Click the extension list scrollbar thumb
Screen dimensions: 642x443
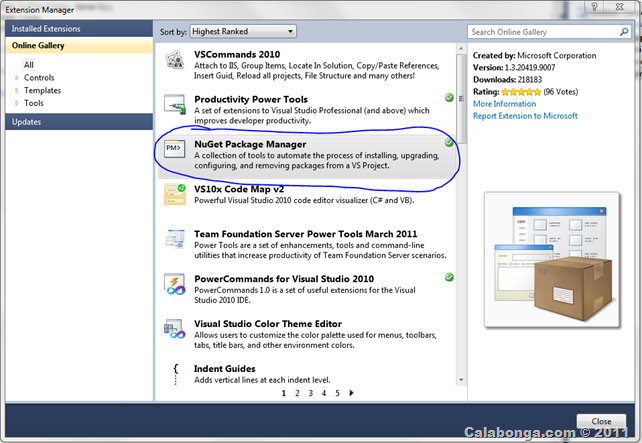(461, 98)
